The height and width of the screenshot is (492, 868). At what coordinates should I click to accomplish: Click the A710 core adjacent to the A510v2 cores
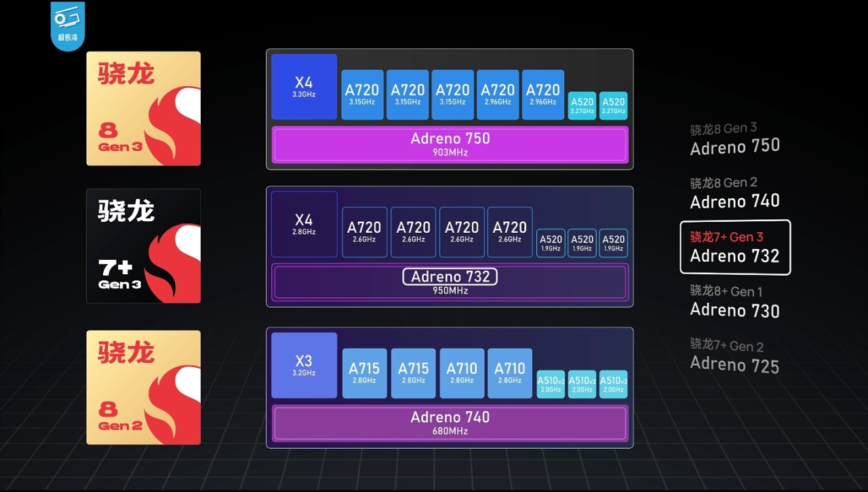(x=509, y=373)
